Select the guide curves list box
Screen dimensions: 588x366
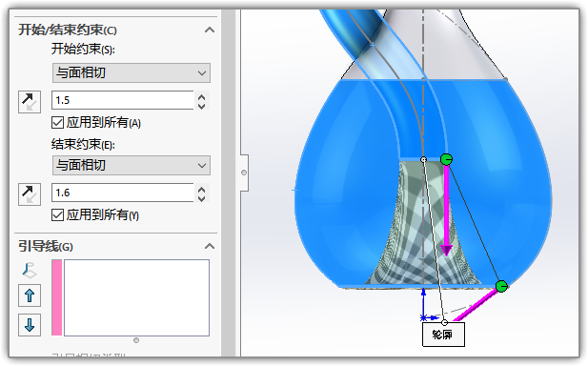(136, 297)
